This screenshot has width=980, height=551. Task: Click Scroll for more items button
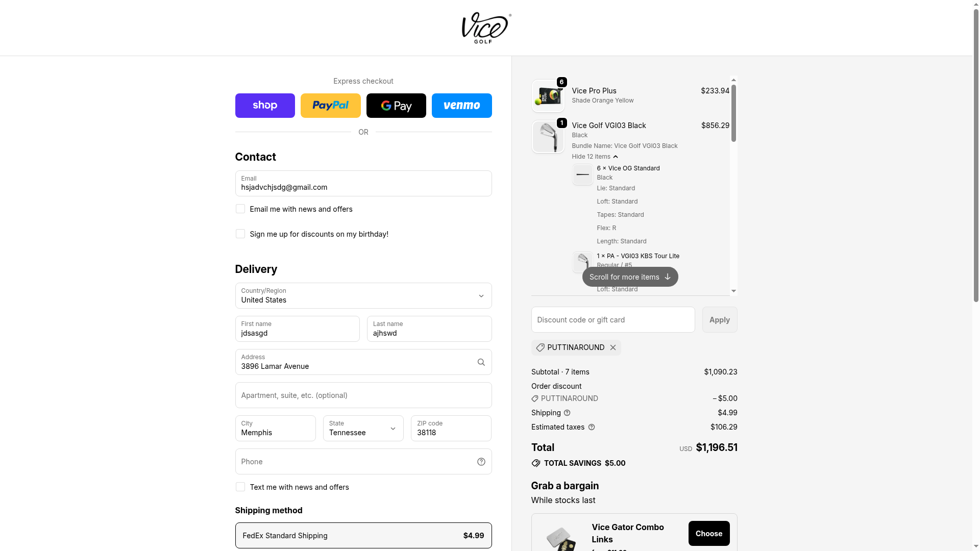[x=630, y=277]
